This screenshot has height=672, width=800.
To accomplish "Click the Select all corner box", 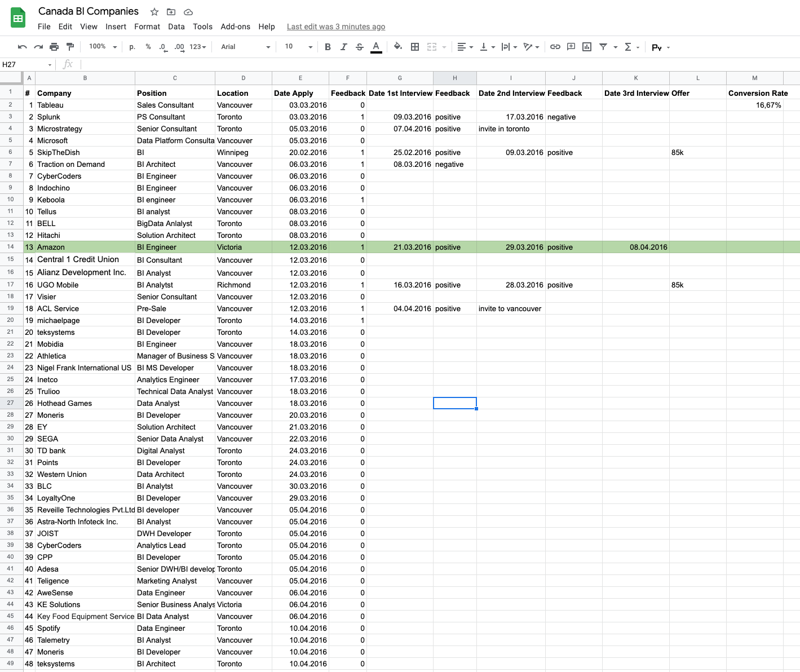I will (x=11, y=78).
